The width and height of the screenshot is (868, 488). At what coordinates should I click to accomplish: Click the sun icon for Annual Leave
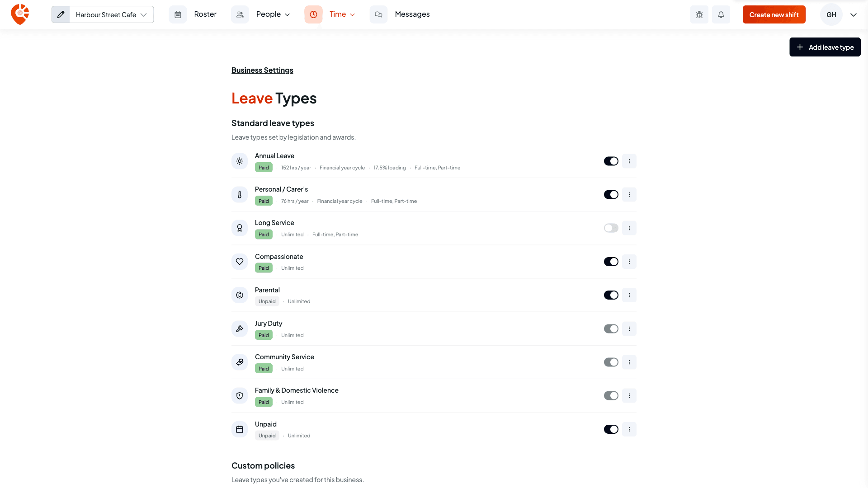click(240, 161)
